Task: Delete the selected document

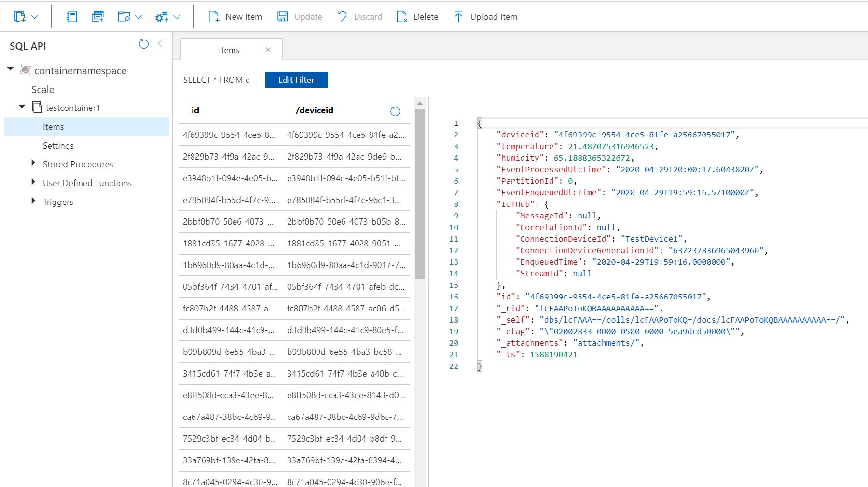Action: pyautogui.click(x=417, y=16)
